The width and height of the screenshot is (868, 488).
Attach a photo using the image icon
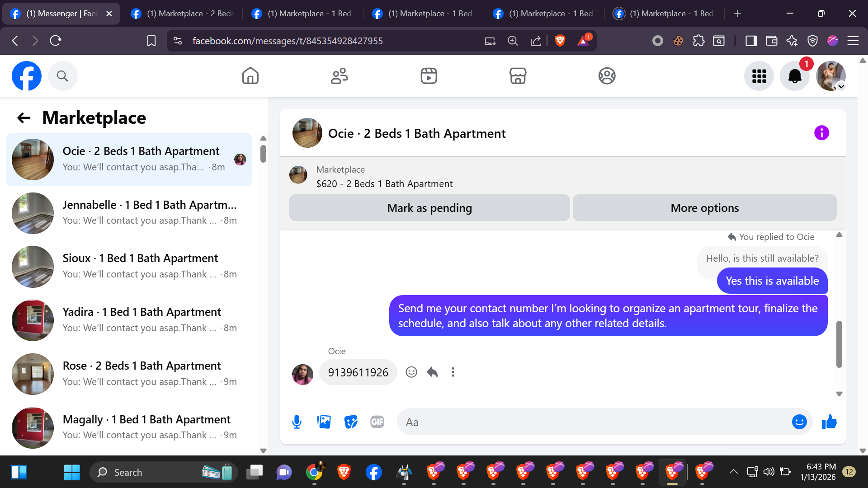[x=324, y=422]
